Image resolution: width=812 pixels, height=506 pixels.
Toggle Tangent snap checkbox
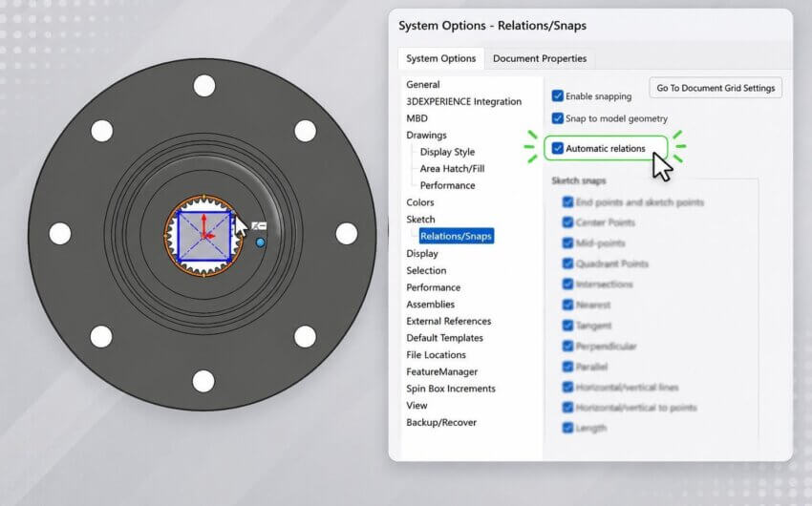(x=567, y=326)
